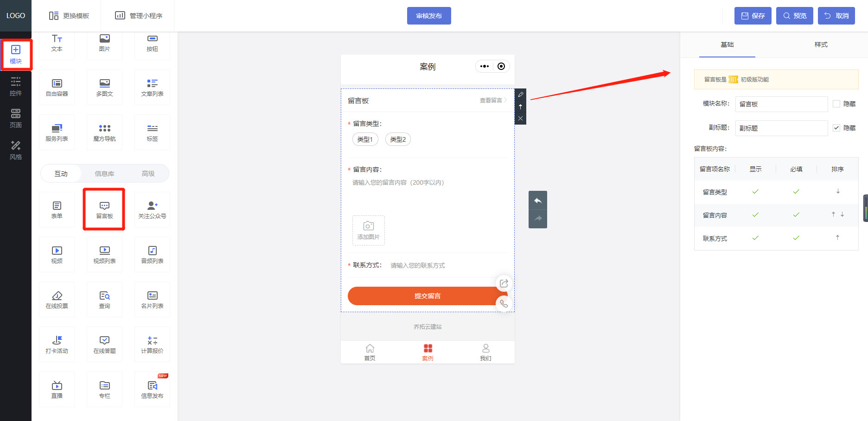
Task: Click the 取消 button
Action: point(836,16)
